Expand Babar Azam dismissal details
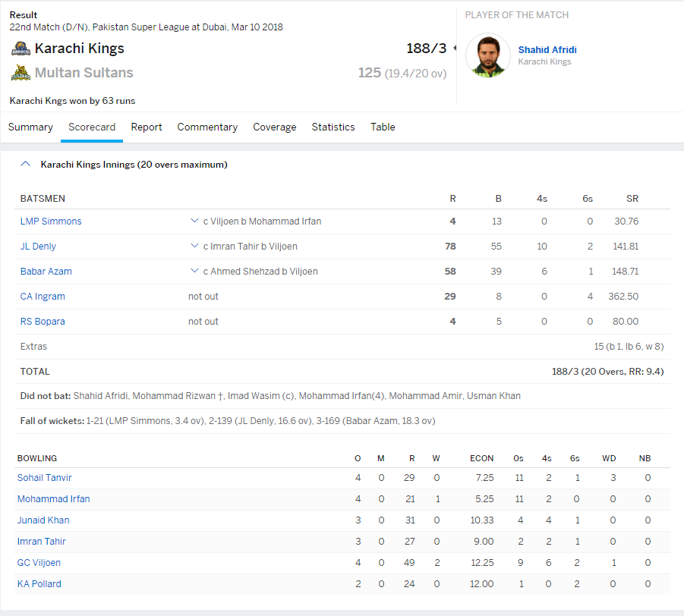This screenshot has width=684, height=616. (x=195, y=272)
